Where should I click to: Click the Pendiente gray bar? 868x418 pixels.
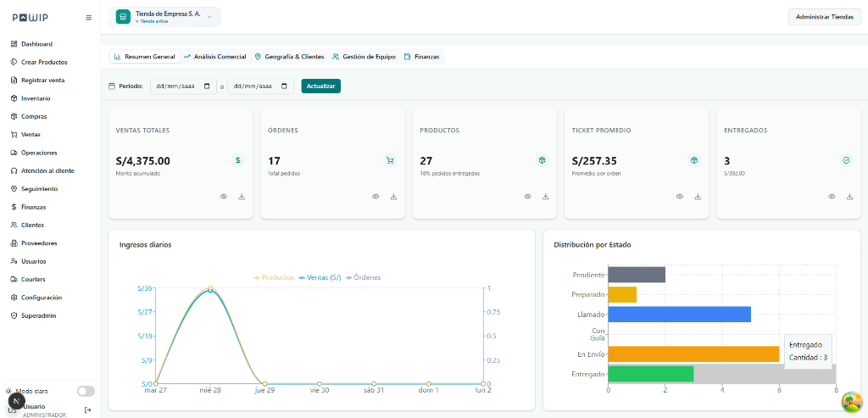click(637, 275)
